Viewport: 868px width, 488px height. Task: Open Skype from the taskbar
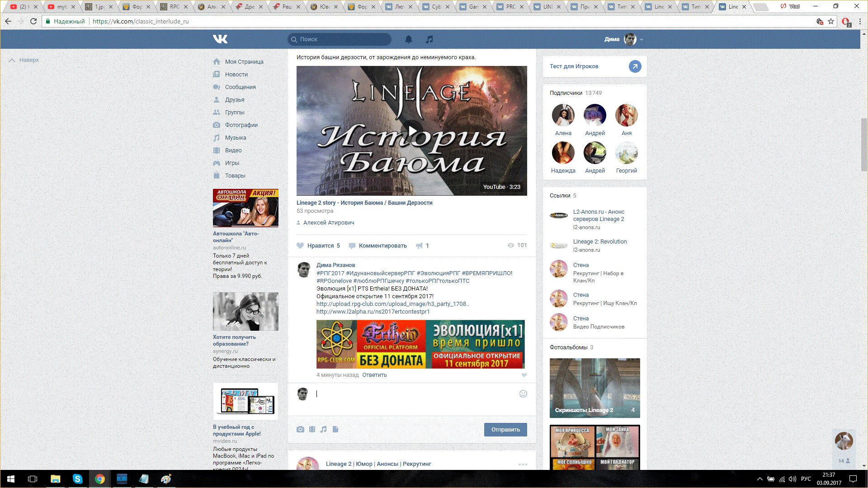pyautogui.click(x=77, y=479)
